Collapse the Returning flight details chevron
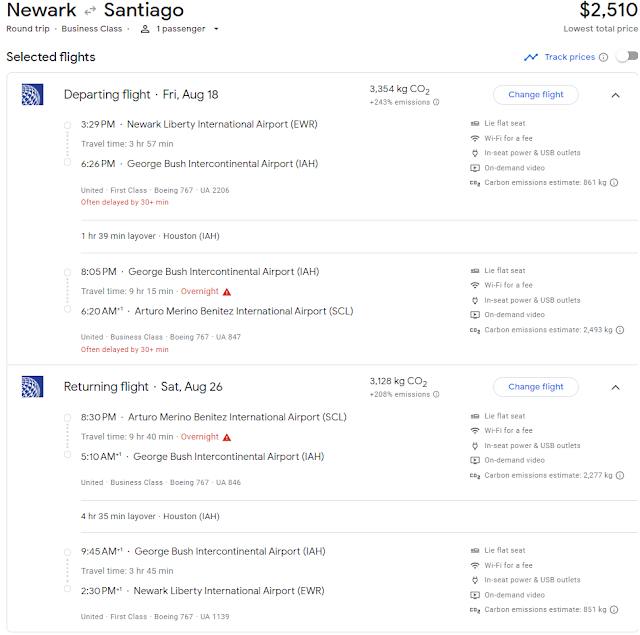The height and width of the screenshot is (635, 640). tap(616, 387)
